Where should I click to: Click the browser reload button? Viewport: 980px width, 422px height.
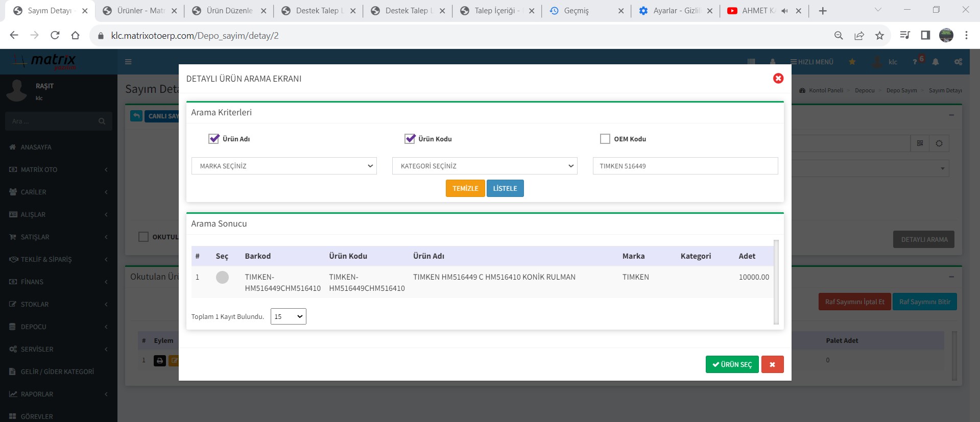[55, 35]
